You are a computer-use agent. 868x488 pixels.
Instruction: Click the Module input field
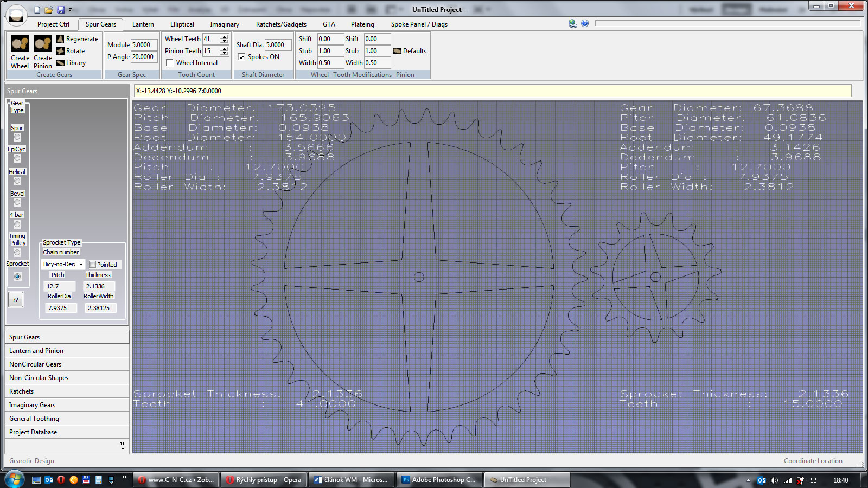144,45
